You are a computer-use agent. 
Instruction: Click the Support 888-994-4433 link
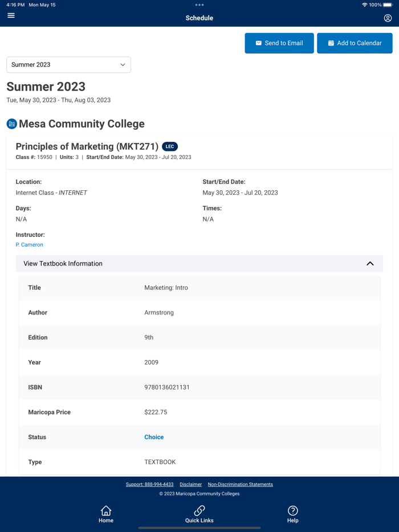click(x=149, y=484)
